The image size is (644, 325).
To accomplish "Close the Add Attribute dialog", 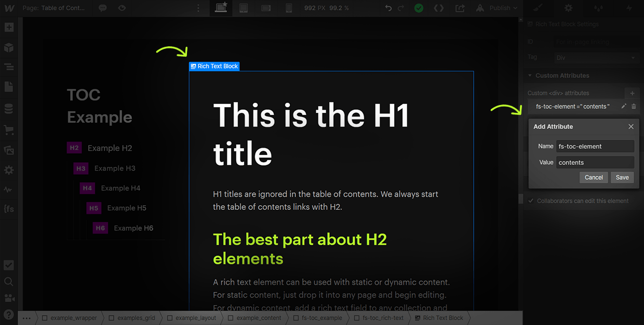I will (x=631, y=126).
